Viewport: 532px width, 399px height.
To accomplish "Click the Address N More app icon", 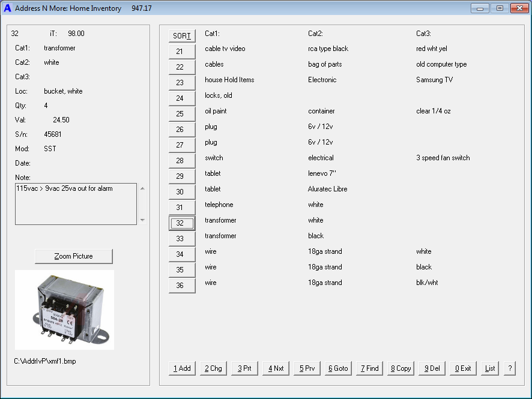I will [x=7, y=8].
